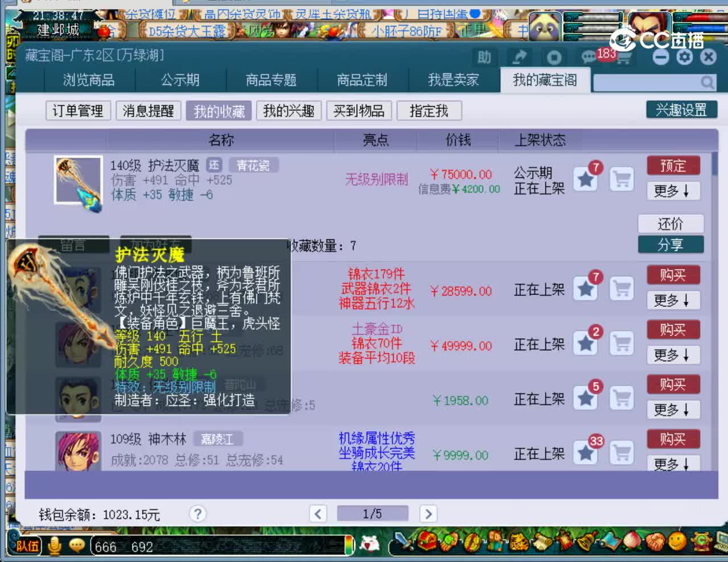Click the golden bell icon in game toolbar
The image size is (728, 562).
pos(587,542)
